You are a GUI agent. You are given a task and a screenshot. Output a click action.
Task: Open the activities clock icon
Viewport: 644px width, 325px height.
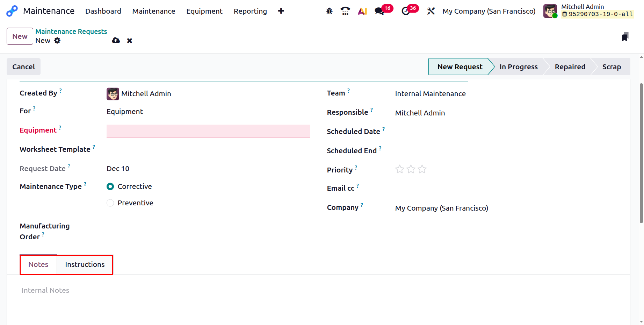point(406,11)
